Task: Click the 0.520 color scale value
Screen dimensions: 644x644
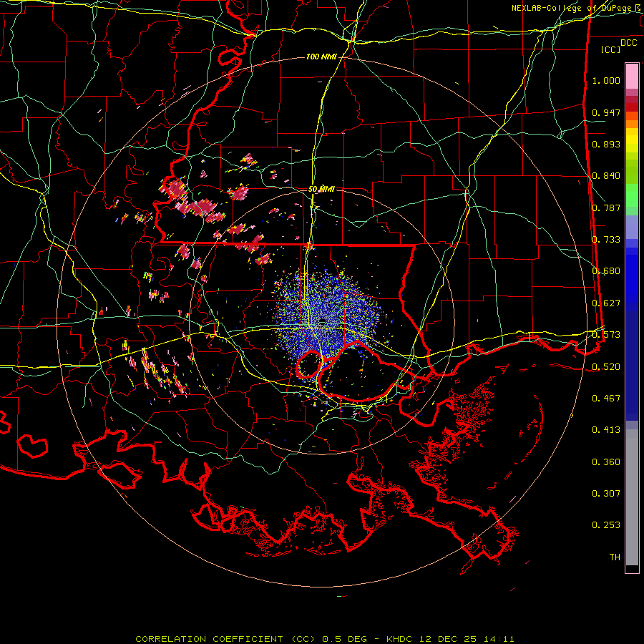Action: (606, 366)
